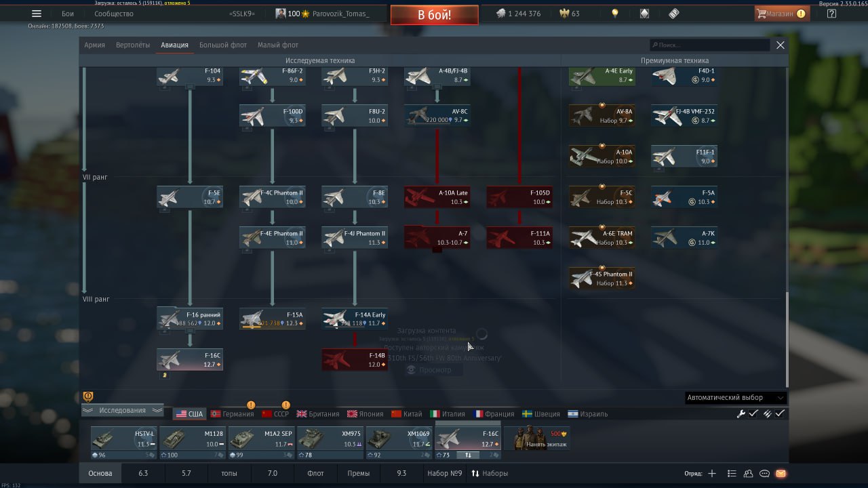Switch to the Армия tab

click(94, 45)
